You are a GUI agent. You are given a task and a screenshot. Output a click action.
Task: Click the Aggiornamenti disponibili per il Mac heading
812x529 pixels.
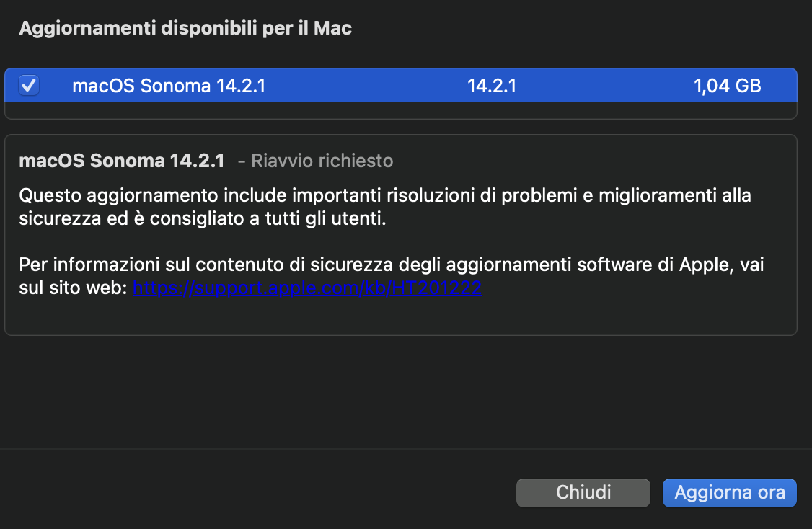click(x=185, y=29)
